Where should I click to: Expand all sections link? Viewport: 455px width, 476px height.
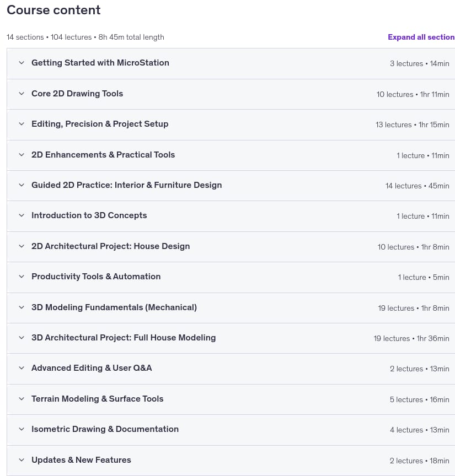click(x=421, y=37)
